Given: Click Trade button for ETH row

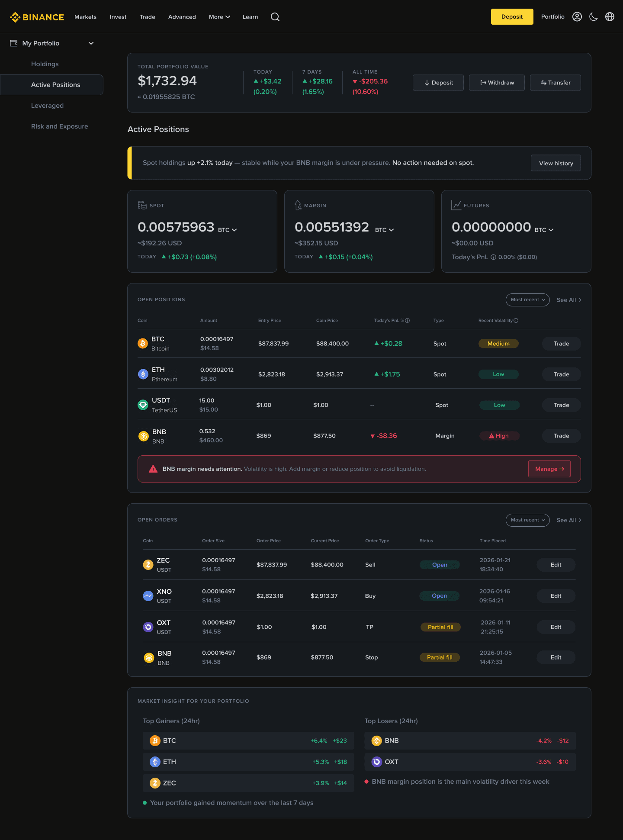Looking at the screenshot, I should point(562,374).
